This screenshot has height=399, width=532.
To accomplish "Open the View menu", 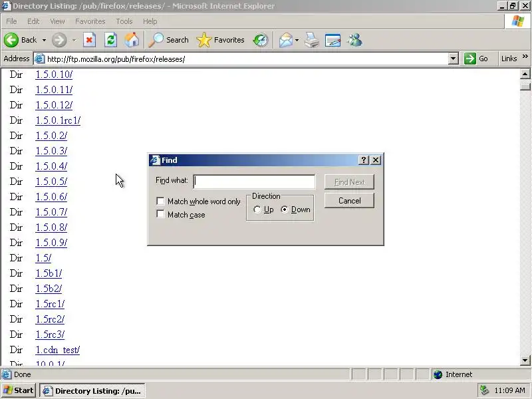I will pyautogui.click(x=57, y=21).
